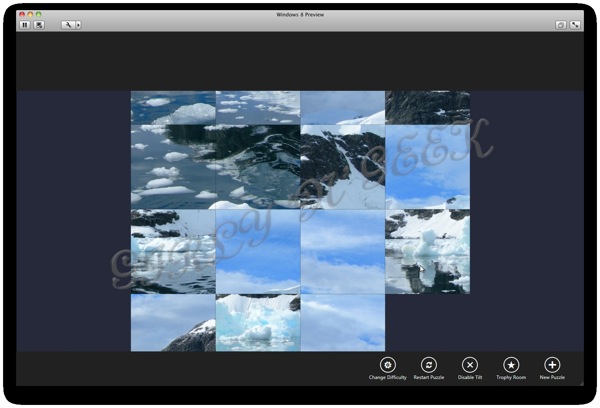Select the top-left tile with floating ice
Viewport: 600px width, 408px height.
173,108
